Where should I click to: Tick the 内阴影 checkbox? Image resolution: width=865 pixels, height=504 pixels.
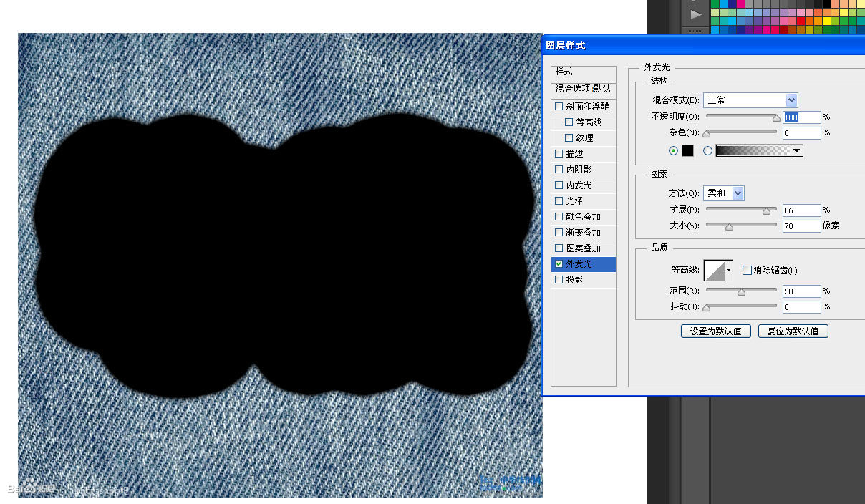point(559,170)
